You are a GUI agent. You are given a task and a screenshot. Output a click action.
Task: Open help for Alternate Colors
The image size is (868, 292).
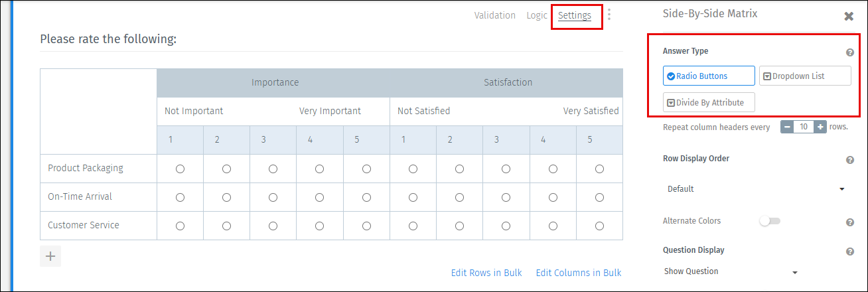pos(849,222)
